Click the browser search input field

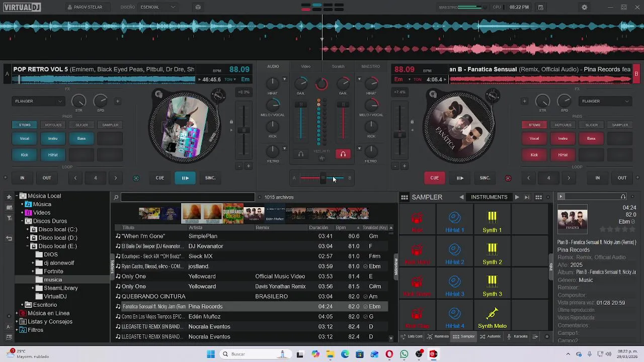point(187,198)
